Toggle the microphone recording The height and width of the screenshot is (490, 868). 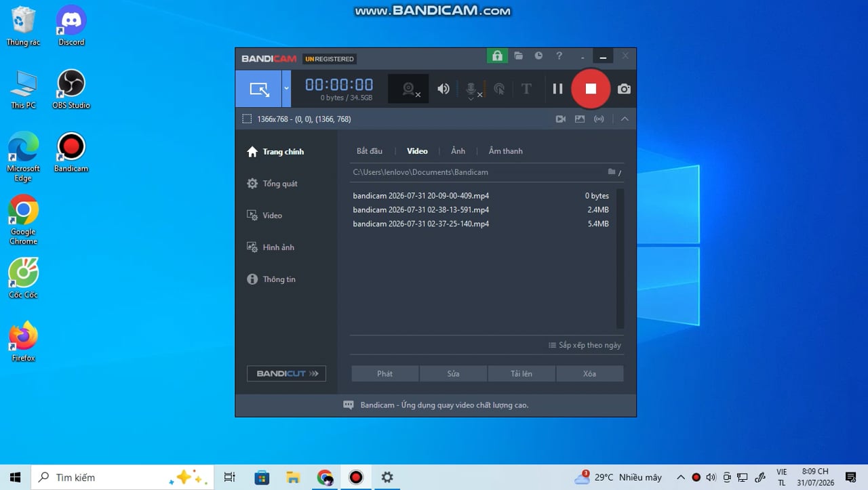pos(472,89)
